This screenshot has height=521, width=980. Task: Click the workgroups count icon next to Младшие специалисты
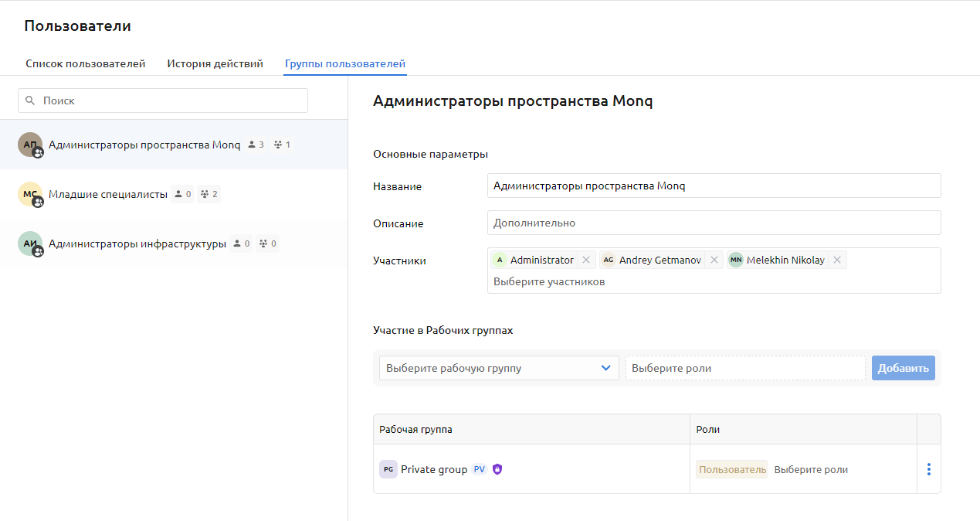click(x=203, y=193)
